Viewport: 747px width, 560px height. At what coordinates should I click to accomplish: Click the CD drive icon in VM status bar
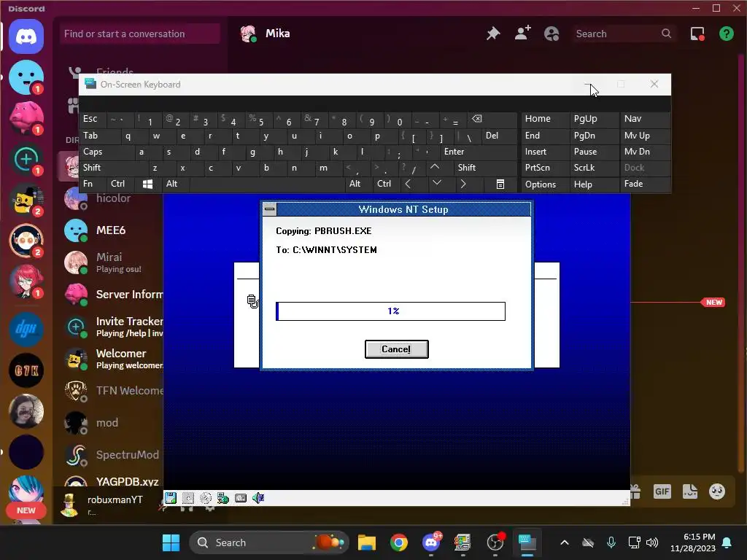click(x=205, y=498)
